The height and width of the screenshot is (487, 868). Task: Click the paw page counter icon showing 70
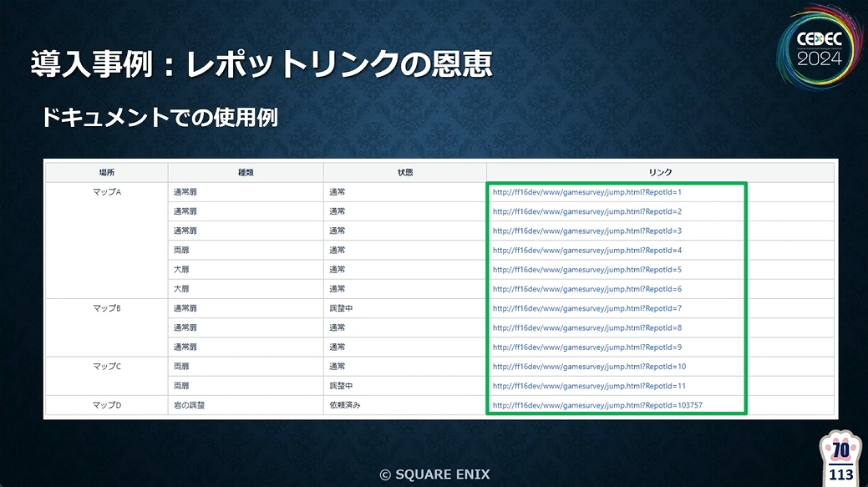[841, 459]
